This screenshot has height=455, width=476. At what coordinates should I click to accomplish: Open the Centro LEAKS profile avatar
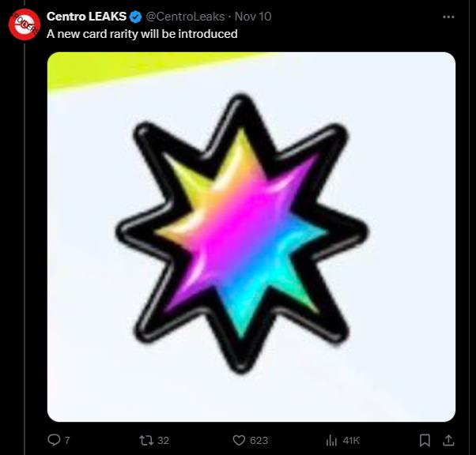coord(25,24)
